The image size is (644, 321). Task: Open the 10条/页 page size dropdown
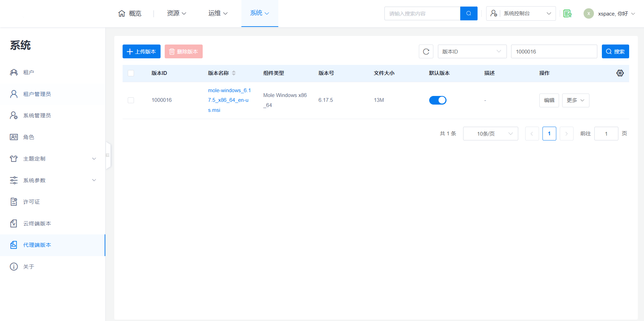(490, 134)
